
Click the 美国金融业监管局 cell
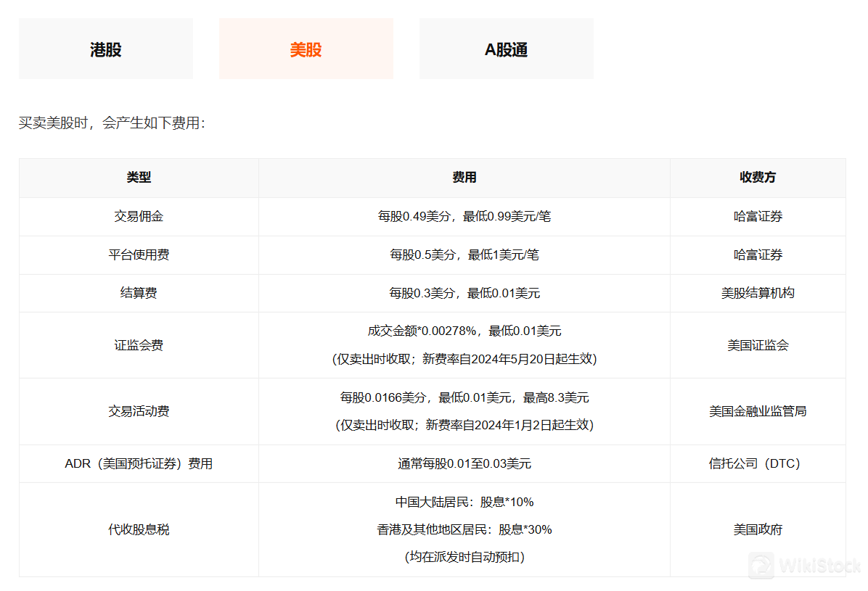pyautogui.click(x=758, y=410)
